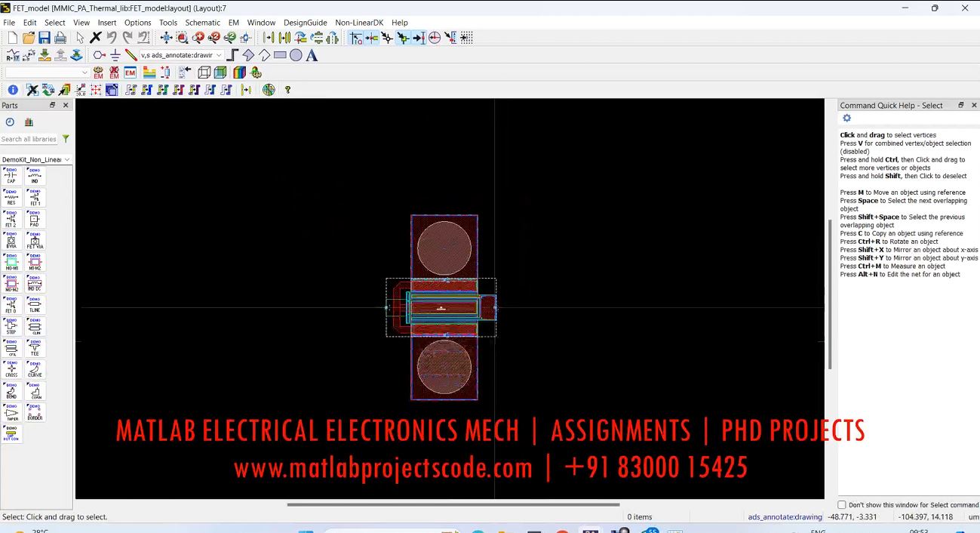Undock the Parts panel
The height and width of the screenshot is (533, 980).
point(52,105)
